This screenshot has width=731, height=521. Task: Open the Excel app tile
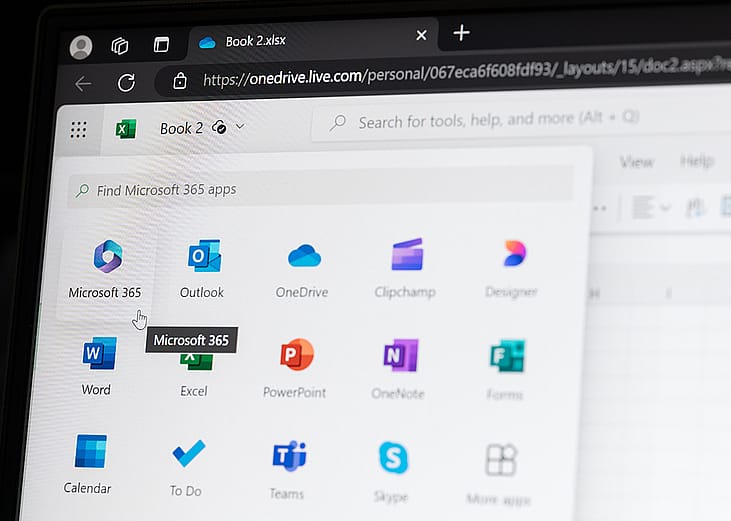click(x=194, y=375)
